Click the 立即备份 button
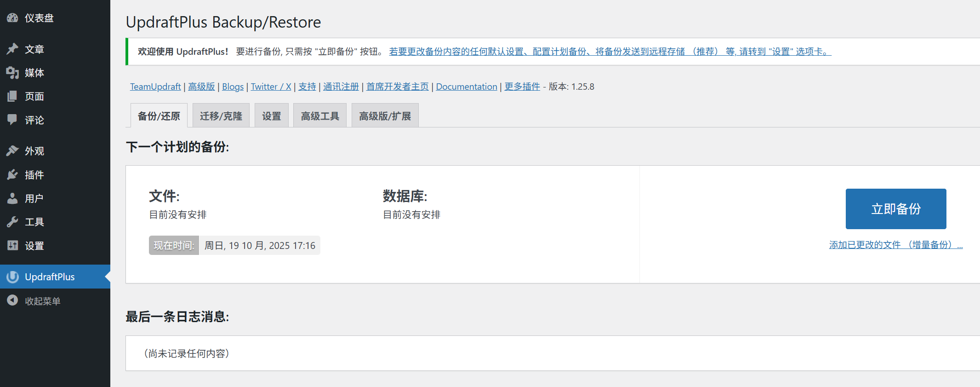This screenshot has width=980, height=387. click(x=896, y=209)
